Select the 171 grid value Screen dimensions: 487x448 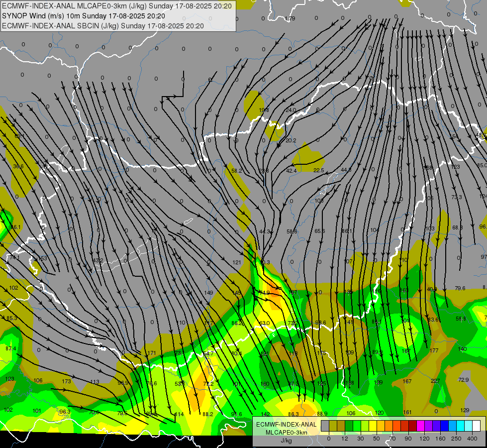152,353
